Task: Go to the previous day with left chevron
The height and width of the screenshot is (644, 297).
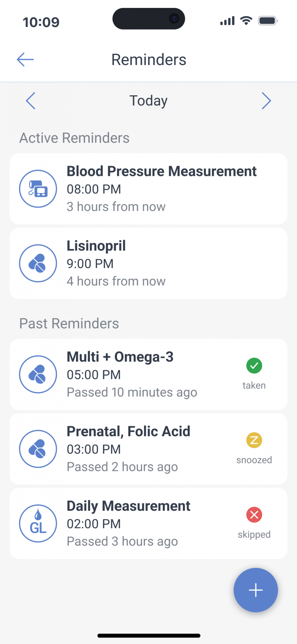Action: click(x=31, y=101)
